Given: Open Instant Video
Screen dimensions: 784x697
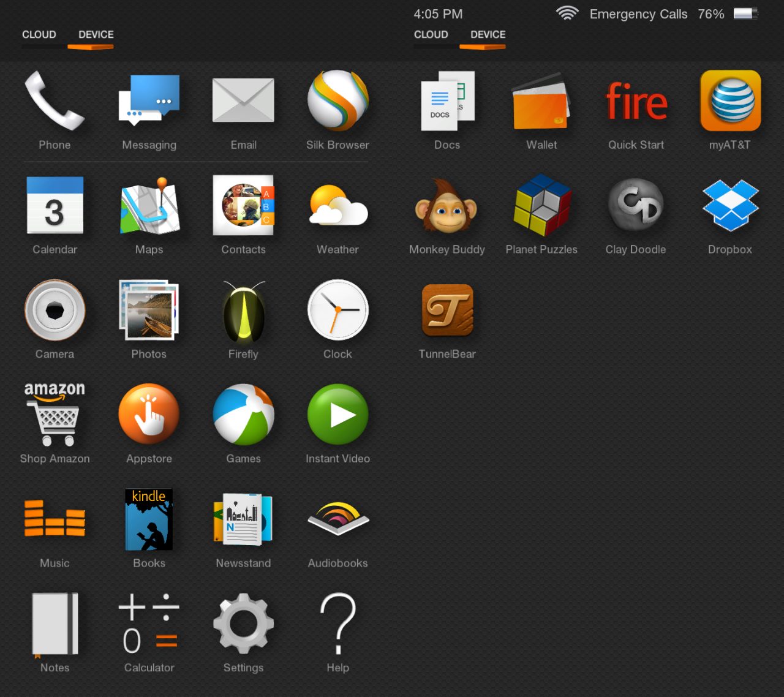Looking at the screenshot, I should [337, 415].
